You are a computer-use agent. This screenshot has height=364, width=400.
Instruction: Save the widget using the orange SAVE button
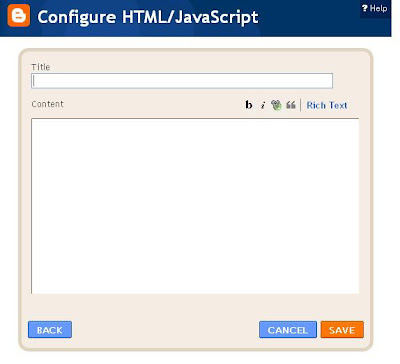point(342,330)
